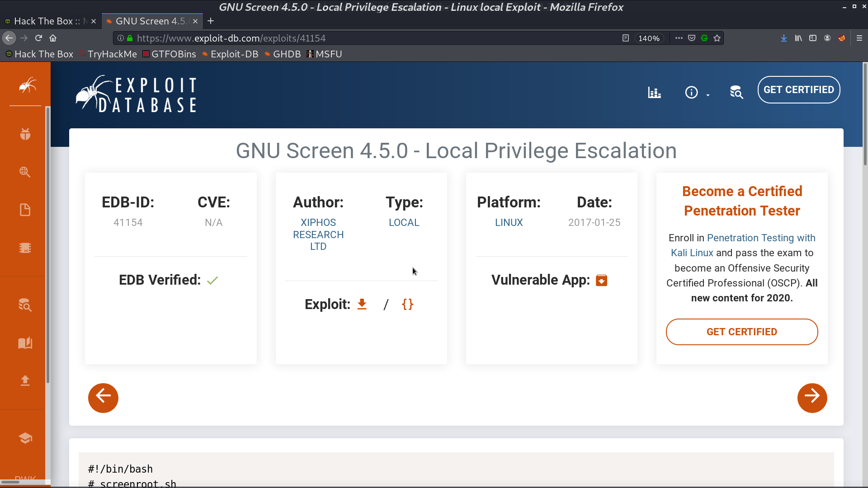Open SearchSploit Manual book icon
The image size is (868, 488).
coord(25,343)
